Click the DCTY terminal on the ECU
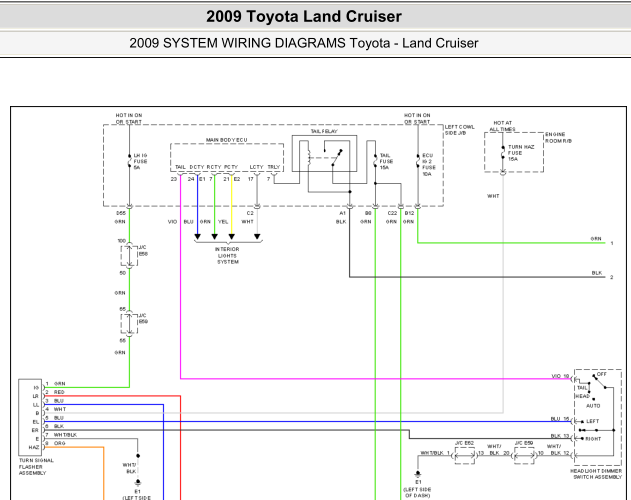The width and height of the screenshot is (631, 500). (x=197, y=167)
